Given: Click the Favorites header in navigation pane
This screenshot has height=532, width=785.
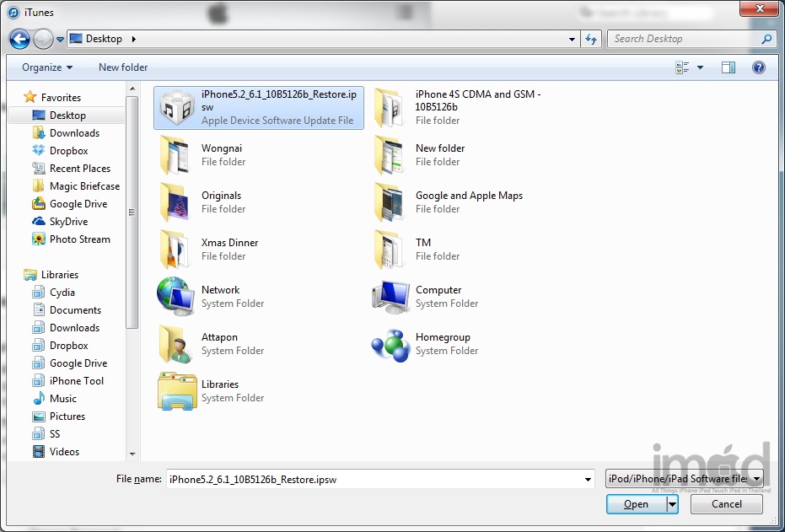Looking at the screenshot, I should (x=52, y=97).
